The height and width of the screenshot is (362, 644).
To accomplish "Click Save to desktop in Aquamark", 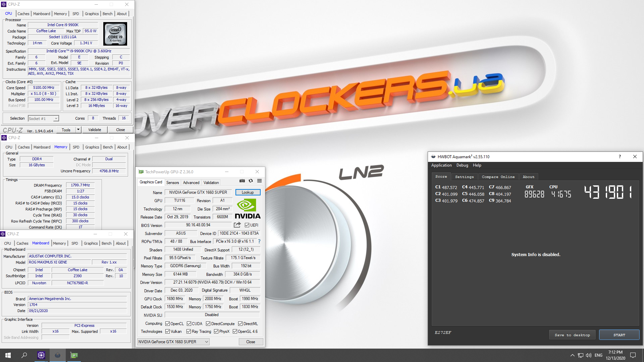I will tap(572, 335).
